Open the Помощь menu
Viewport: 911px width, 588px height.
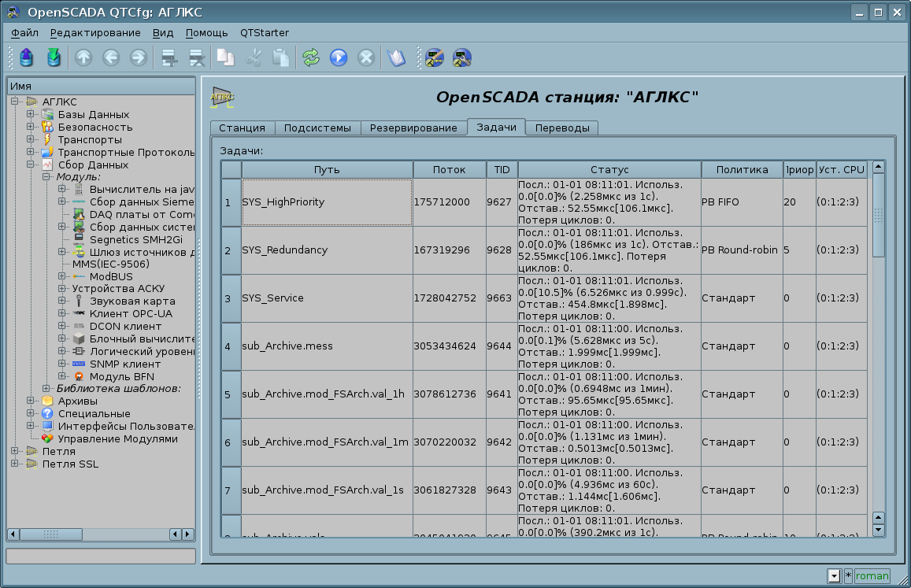[206, 33]
